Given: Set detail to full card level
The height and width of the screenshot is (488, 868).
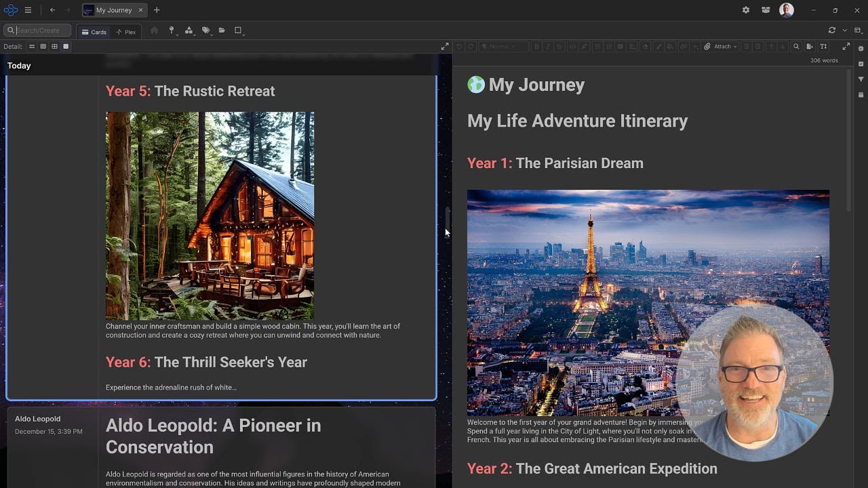Looking at the screenshot, I should 66,47.
